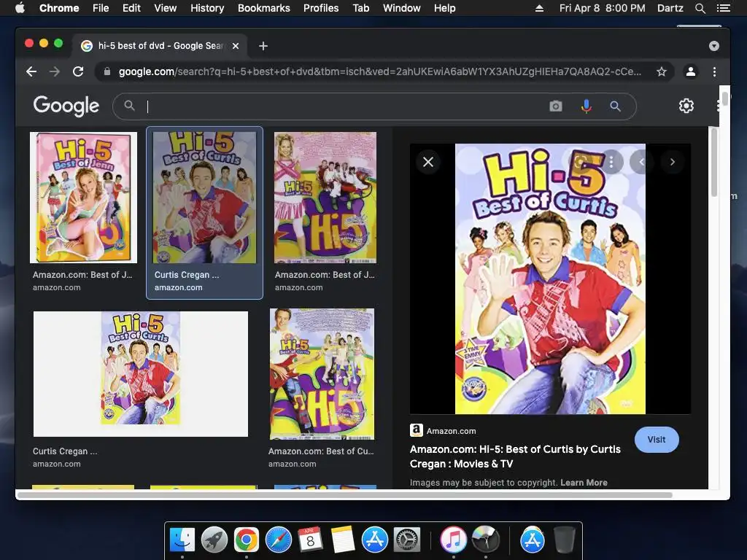Open Chrome's three-dot menu
The image size is (747, 560).
coord(714,71)
